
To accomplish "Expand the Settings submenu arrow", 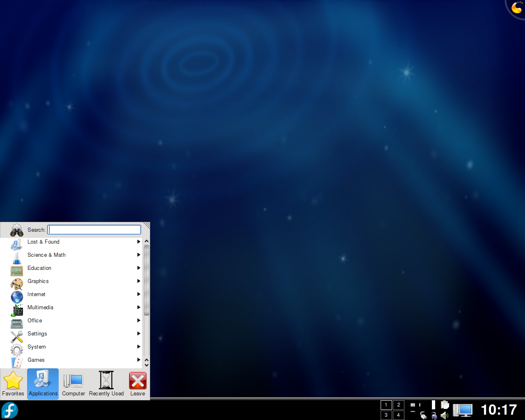I will [139, 333].
